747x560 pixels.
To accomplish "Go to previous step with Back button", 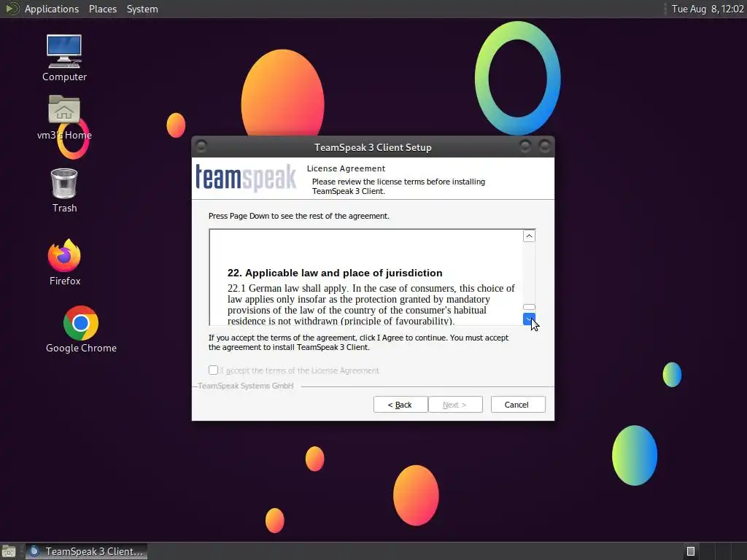I will click(x=400, y=404).
